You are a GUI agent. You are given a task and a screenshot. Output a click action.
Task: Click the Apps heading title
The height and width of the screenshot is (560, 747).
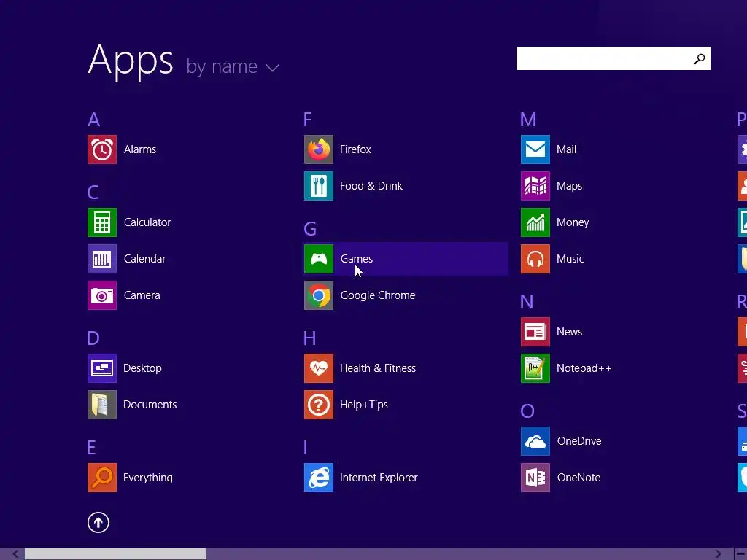pyautogui.click(x=131, y=61)
